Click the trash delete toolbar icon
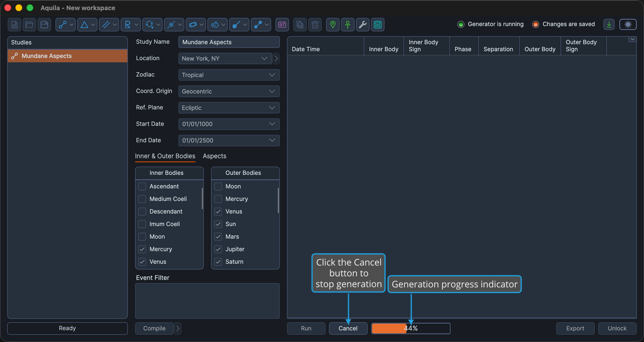 [x=315, y=25]
